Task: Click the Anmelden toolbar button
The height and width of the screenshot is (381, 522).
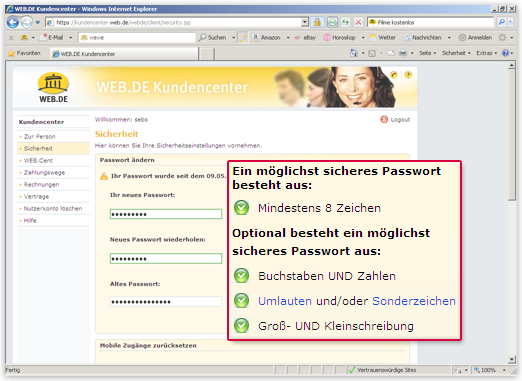Action: click(475, 38)
